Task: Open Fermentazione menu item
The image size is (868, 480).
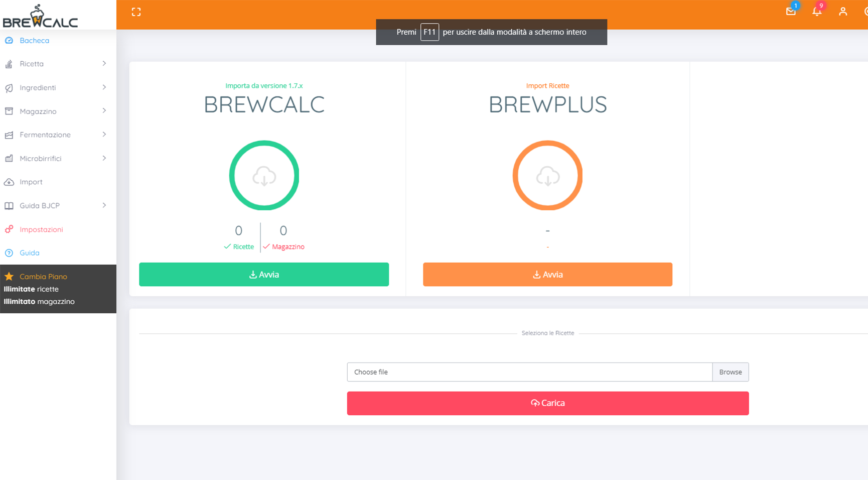Action: point(45,135)
